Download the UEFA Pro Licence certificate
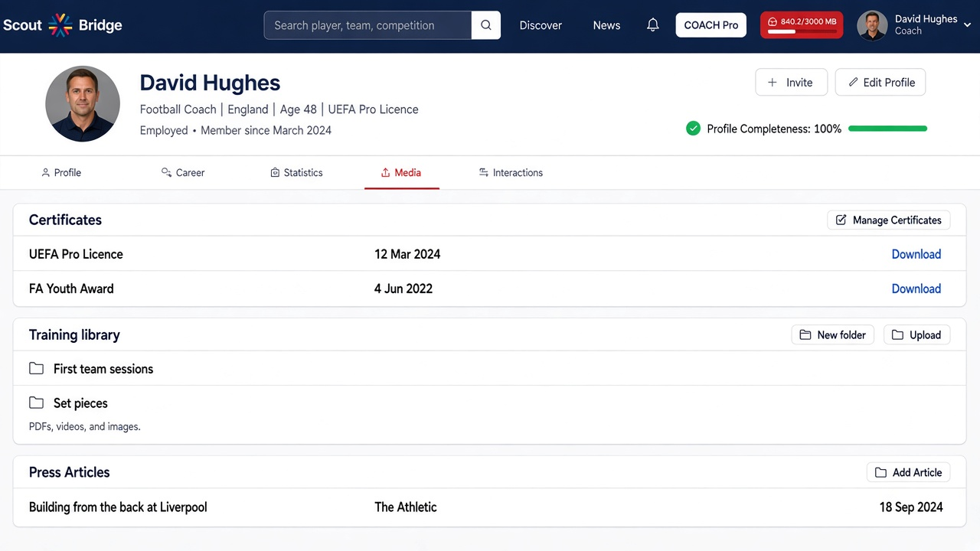Screen dimensions: 980x551 916,254
